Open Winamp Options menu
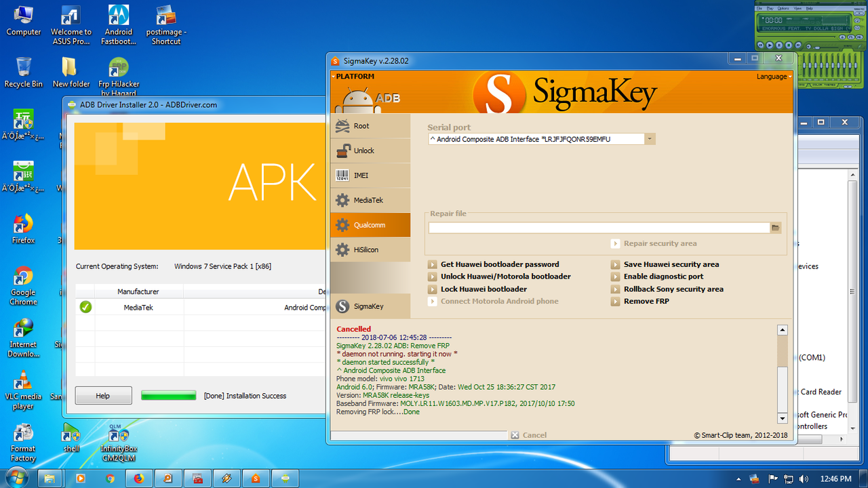The image size is (868, 488). point(783,8)
